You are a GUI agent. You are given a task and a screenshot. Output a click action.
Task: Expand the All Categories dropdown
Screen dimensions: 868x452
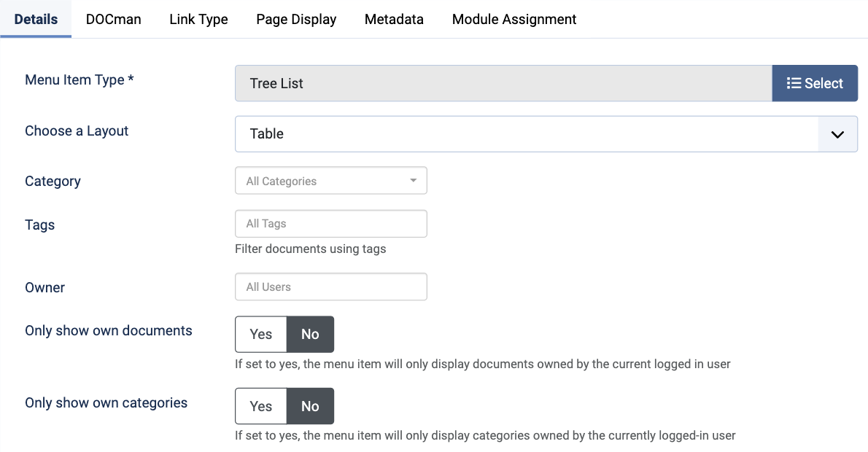330,181
